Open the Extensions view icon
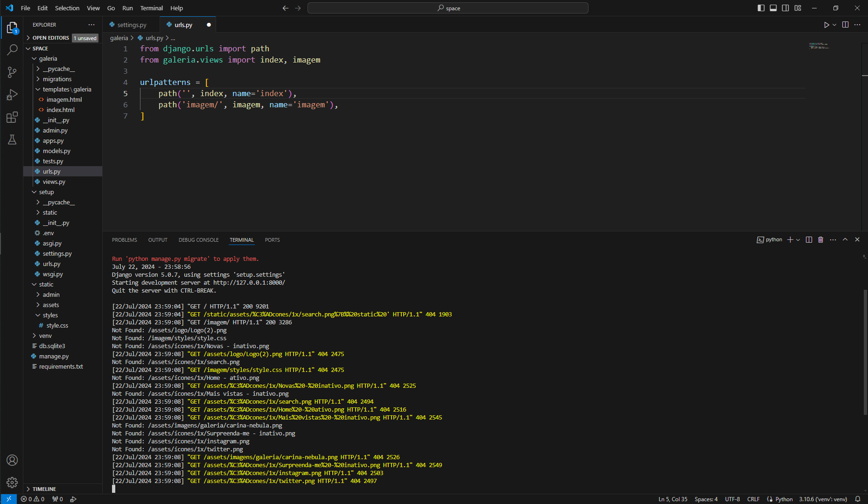 click(x=12, y=117)
